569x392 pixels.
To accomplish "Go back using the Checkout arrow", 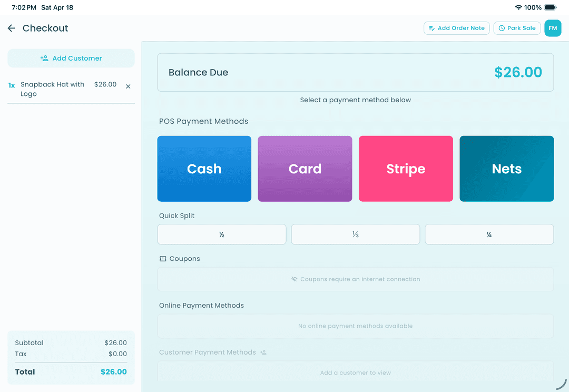I will pyautogui.click(x=11, y=28).
